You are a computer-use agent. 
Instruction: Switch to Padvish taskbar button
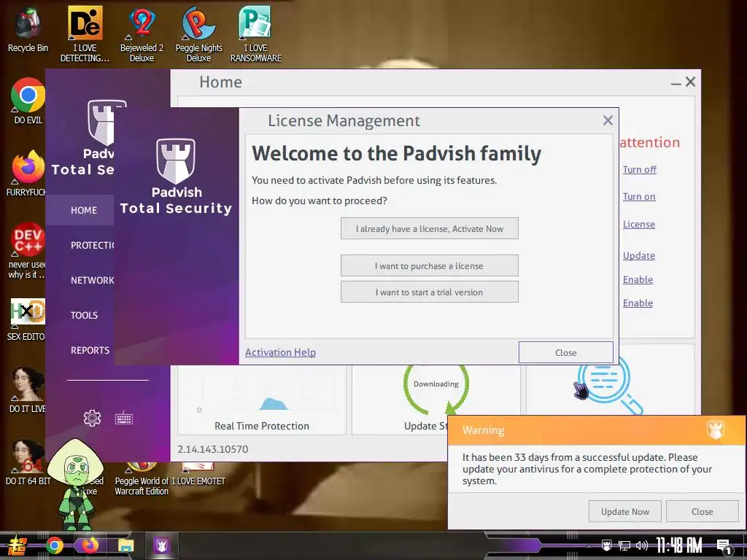(x=161, y=545)
